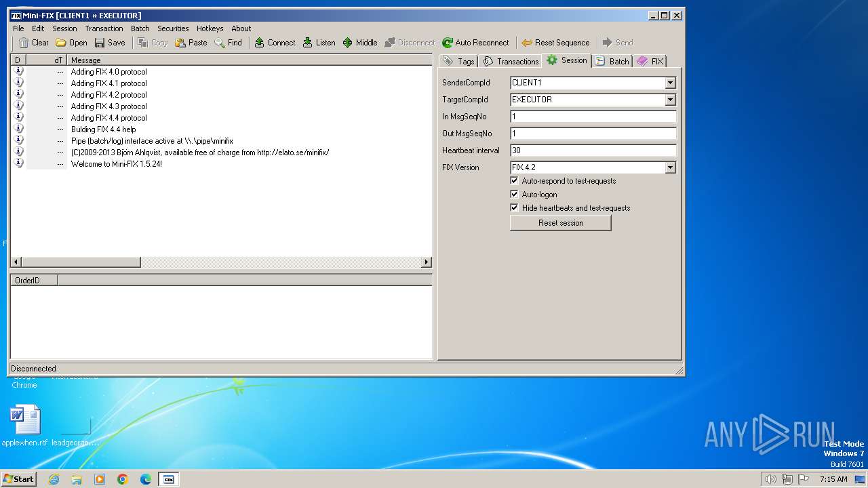The width and height of the screenshot is (868, 488).
Task: Switch to the Transactions tab
Action: (x=511, y=61)
